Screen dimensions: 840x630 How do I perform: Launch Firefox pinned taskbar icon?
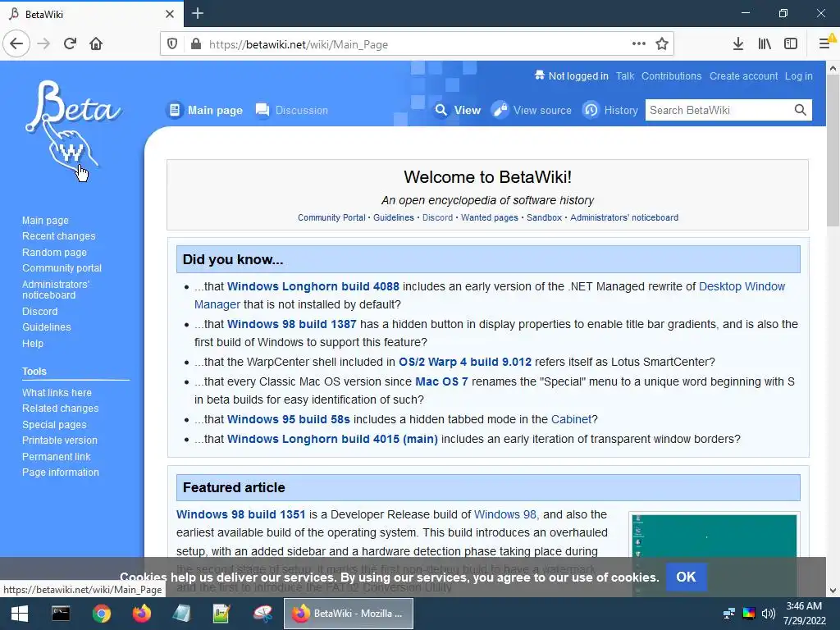click(x=142, y=614)
